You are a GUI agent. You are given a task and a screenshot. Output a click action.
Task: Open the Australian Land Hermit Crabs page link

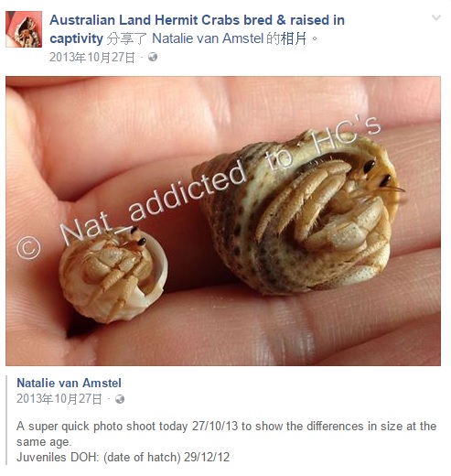click(197, 29)
